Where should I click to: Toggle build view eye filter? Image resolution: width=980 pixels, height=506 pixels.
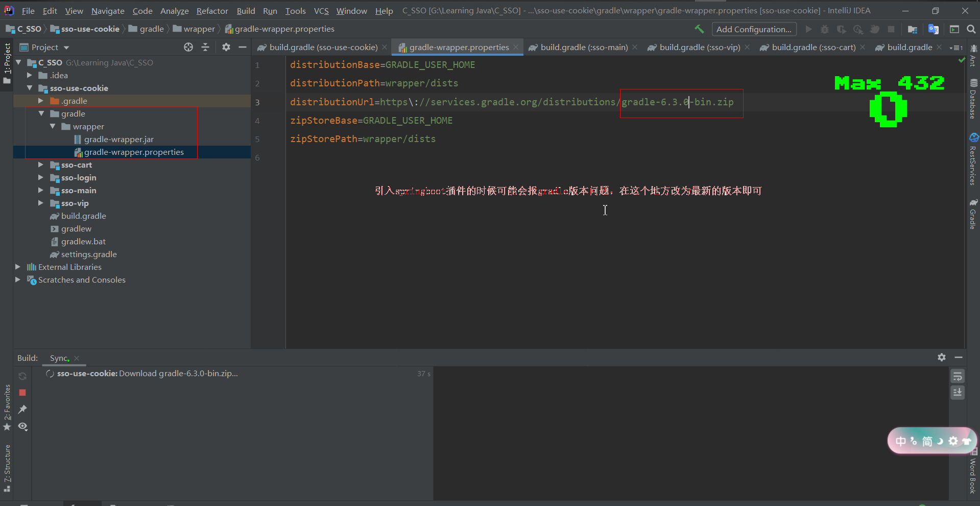click(x=22, y=426)
